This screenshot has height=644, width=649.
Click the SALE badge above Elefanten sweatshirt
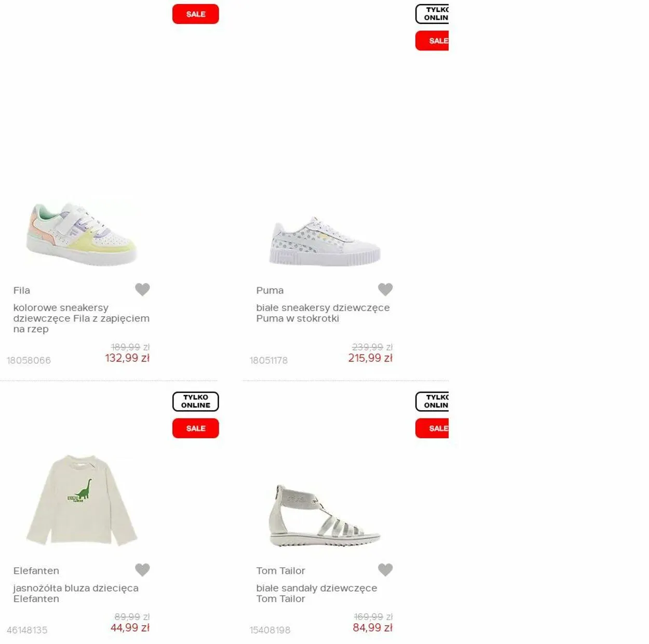(196, 428)
